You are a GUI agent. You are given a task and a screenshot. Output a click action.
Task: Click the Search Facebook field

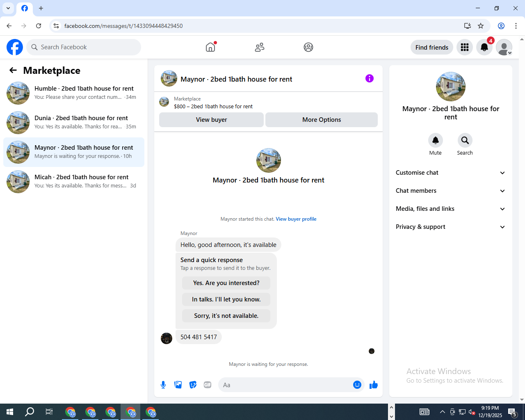84,47
